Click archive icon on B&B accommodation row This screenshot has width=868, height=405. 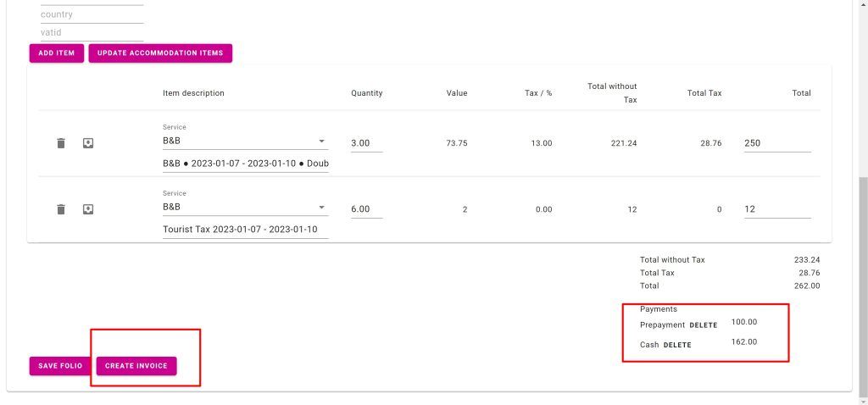click(87, 143)
